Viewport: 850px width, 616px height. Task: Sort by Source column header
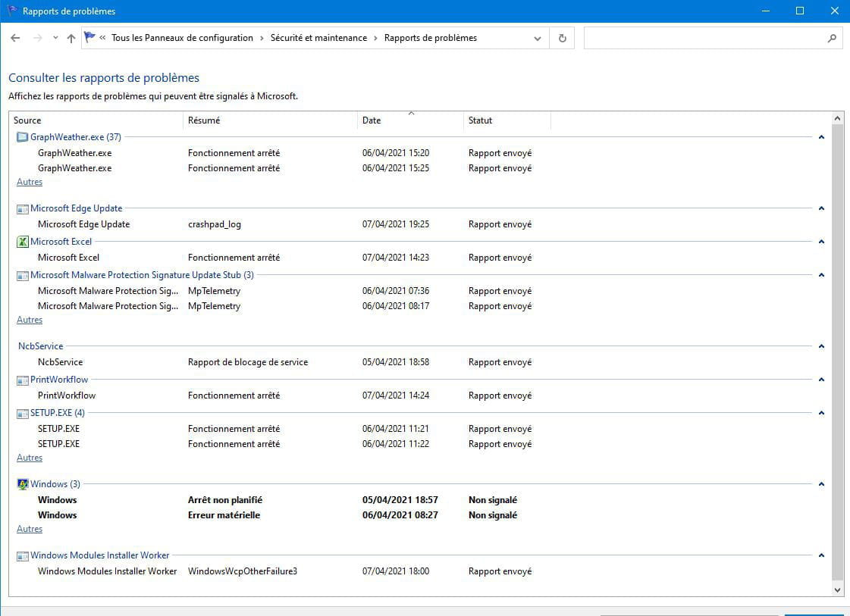tap(96, 120)
